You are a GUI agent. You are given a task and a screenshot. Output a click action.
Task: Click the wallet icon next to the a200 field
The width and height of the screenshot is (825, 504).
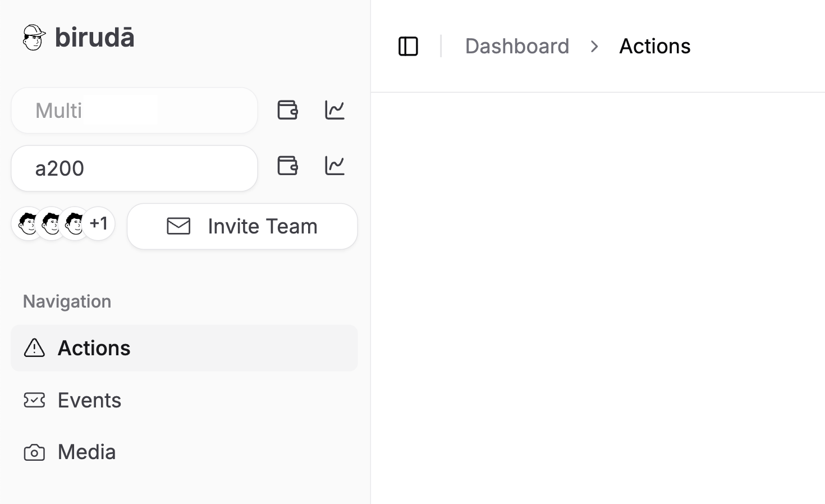287,166
